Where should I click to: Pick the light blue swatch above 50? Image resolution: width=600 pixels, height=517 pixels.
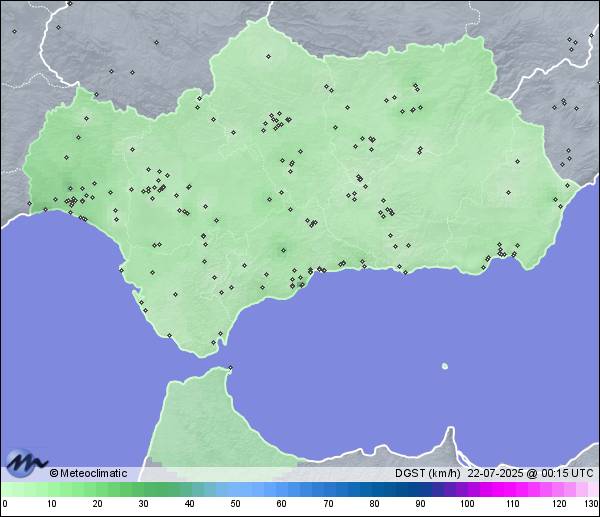(234, 489)
